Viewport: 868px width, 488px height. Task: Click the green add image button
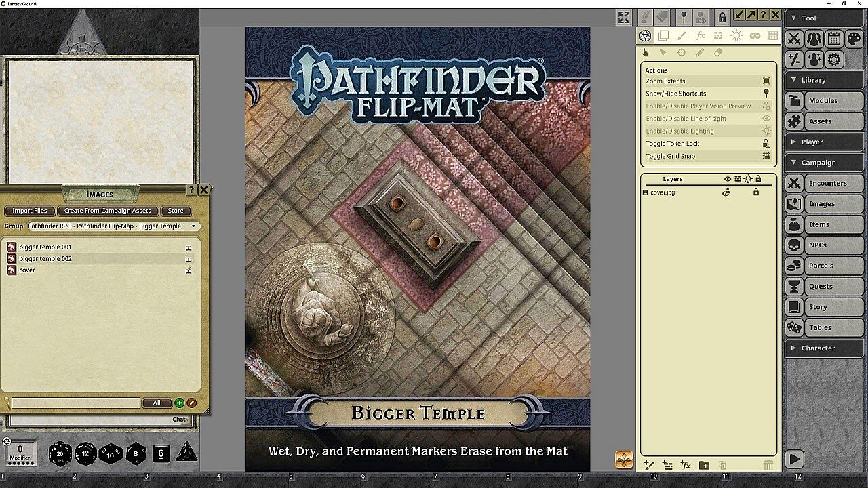click(x=179, y=403)
